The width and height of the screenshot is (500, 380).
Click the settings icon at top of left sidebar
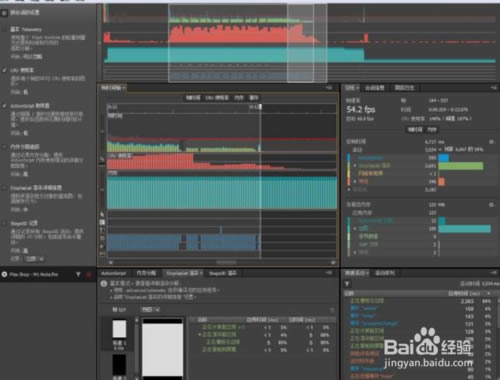[4, 13]
